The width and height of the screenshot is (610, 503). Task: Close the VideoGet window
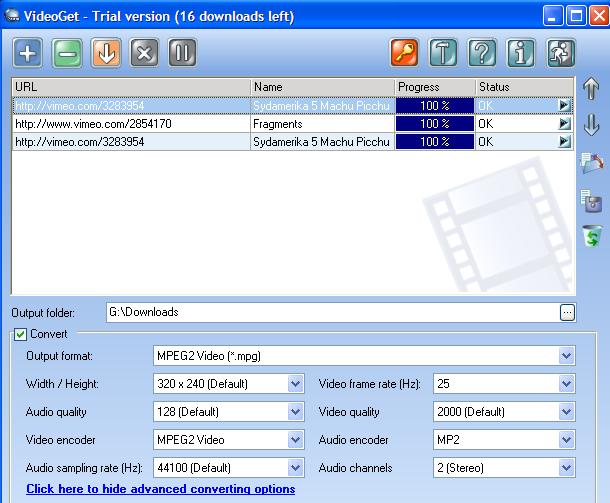point(599,16)
